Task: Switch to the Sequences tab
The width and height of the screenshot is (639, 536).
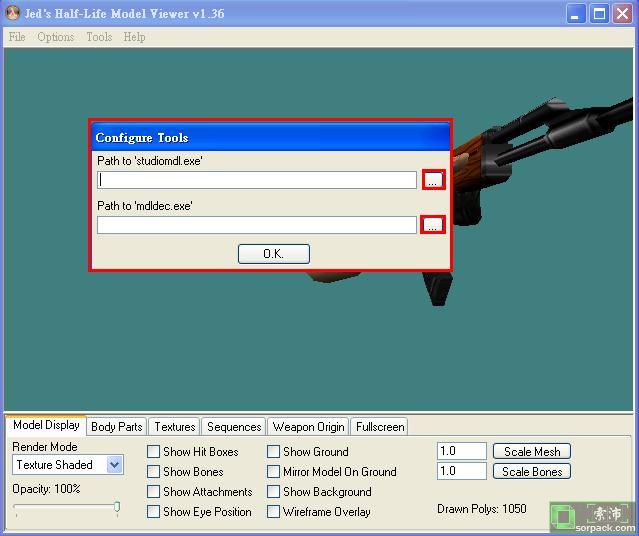Action: coord(234,427)
